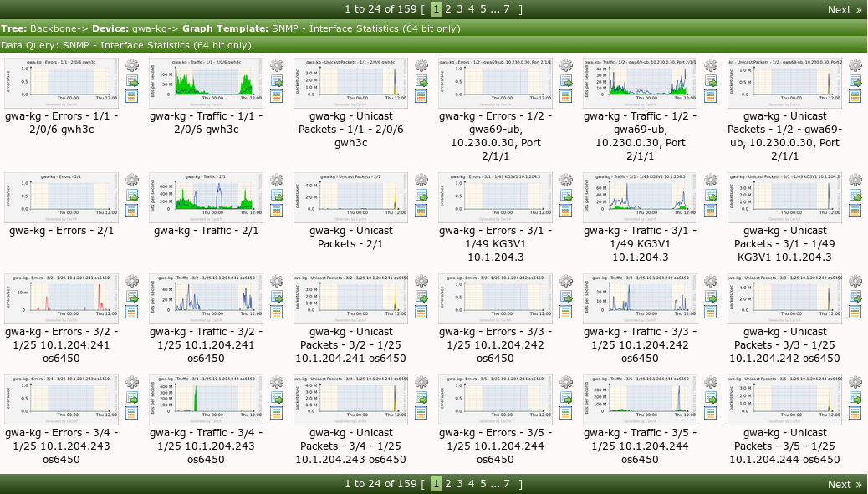The image size is (868, 494).
Task: Open Traffic 1/1 gwh3c graph thumbnail
Action: pyautogui.click(x=206, y=81)
